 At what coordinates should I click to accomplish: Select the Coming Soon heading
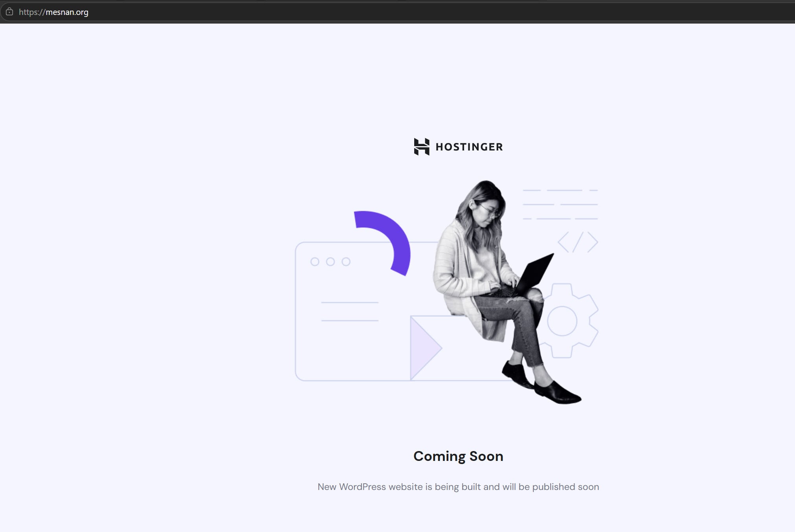click(458, 456)
